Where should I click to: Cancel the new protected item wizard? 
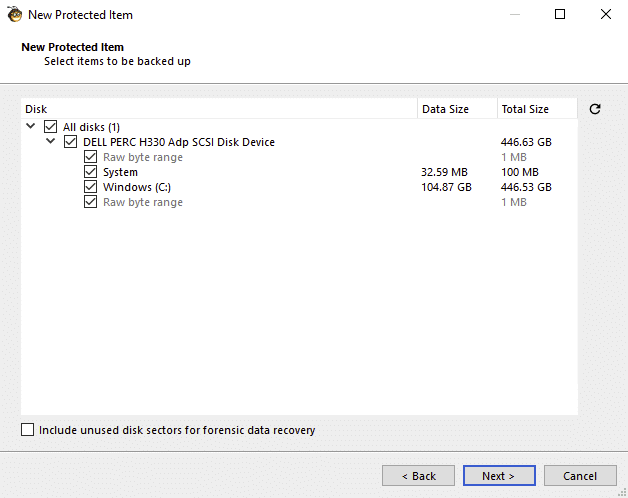coord(580,476)
